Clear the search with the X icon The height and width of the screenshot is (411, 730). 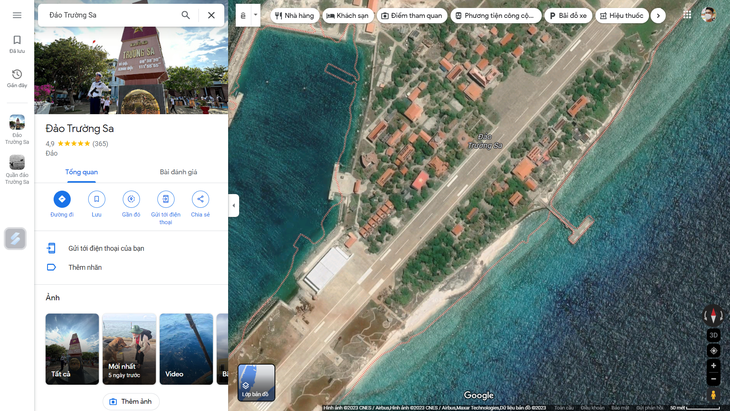[x=211, y=15]
